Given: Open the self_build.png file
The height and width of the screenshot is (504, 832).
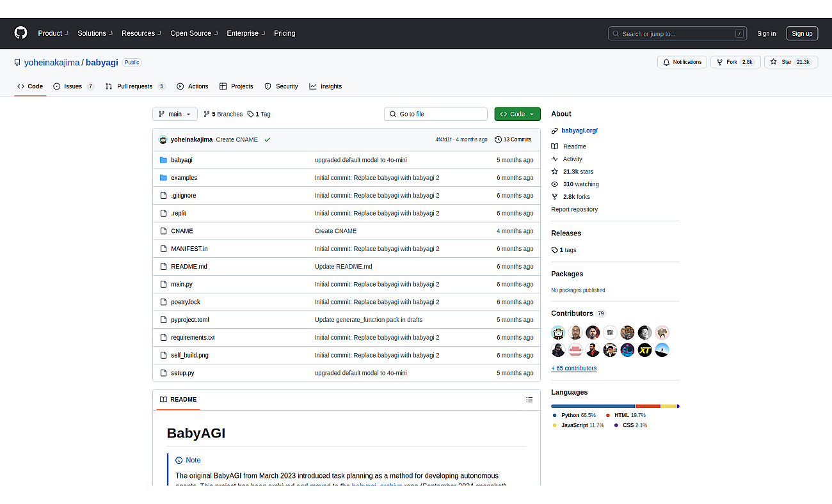Looking at the screenshot, I should (189, 355).
